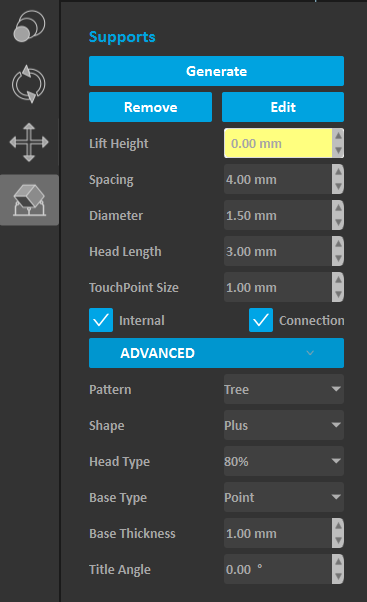Viewport: 367px width, 602px height.
Task: Decrease Diameter with down arrow
Action: pos(338,223)
